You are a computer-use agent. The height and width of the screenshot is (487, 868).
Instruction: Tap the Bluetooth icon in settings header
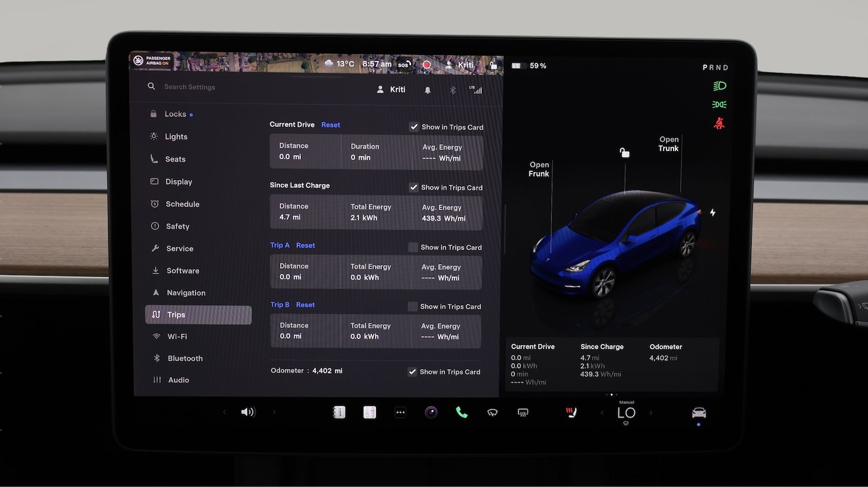pyautogui.click(x=453, y=90)
